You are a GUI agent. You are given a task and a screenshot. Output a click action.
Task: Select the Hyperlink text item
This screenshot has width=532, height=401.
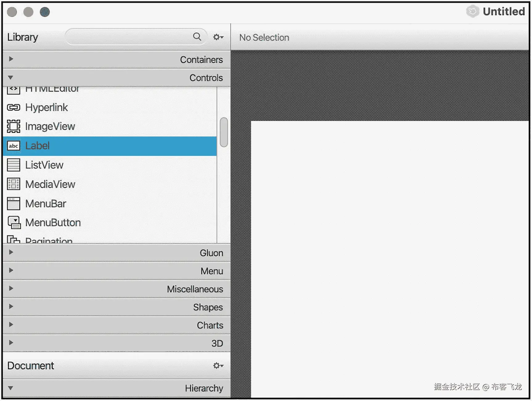pos(47,107)
